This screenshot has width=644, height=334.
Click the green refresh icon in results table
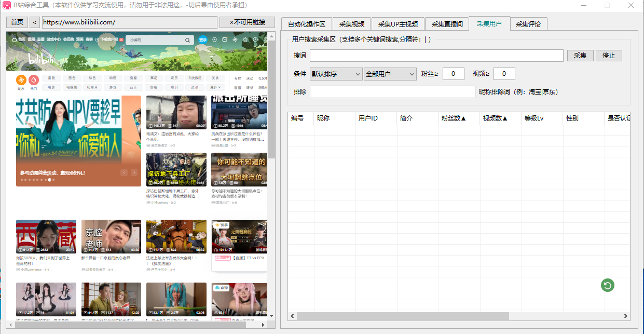click(x=607, y=285)
